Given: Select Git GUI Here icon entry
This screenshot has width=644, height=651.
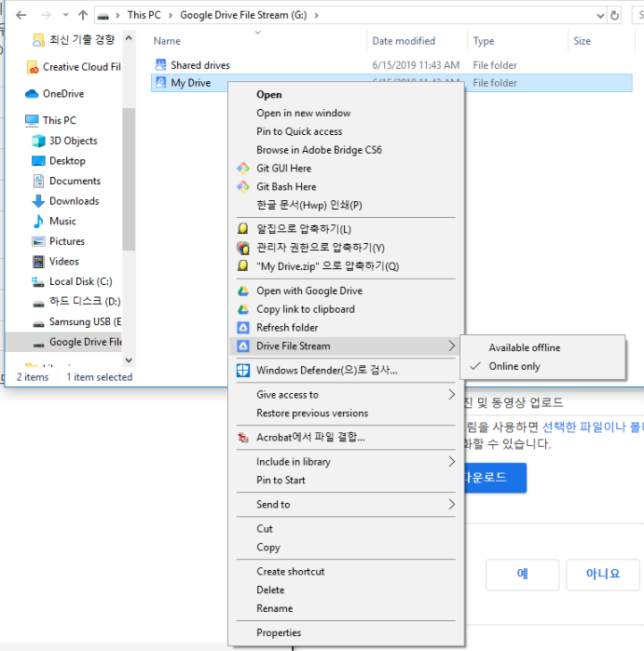Looking at the screenshot, I should click(243, 169).
